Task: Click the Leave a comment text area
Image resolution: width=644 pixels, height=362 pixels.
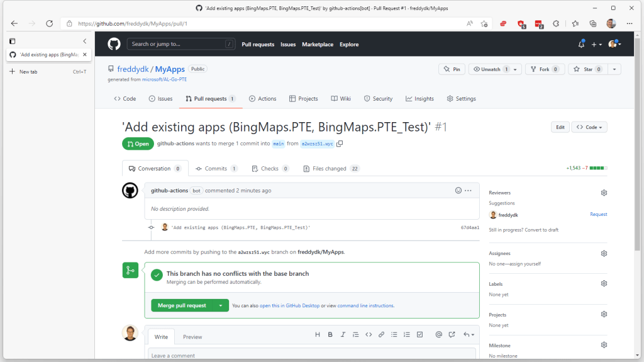Action: [312, 354]
